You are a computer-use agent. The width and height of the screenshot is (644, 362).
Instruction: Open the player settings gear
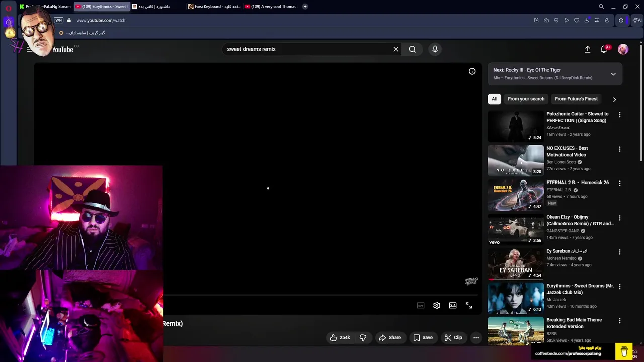tap(437, 305)
